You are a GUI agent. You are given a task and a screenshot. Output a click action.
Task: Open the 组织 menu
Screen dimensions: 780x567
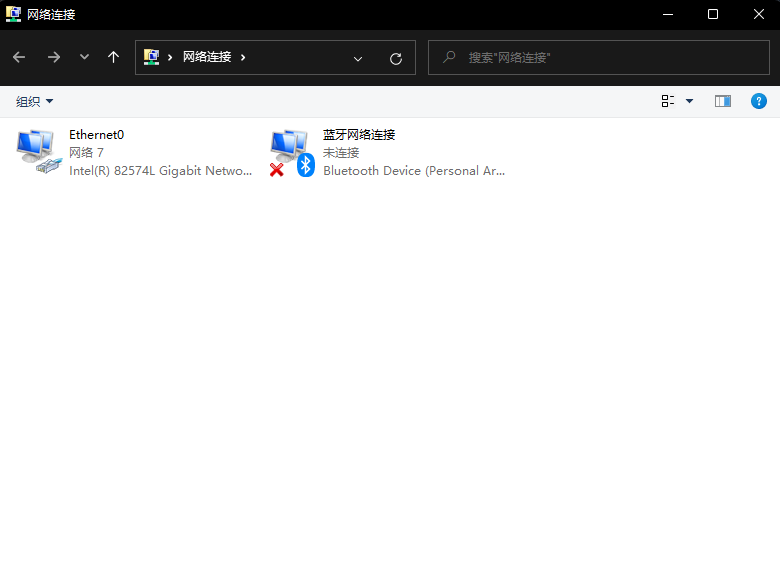tap(35, 101)
